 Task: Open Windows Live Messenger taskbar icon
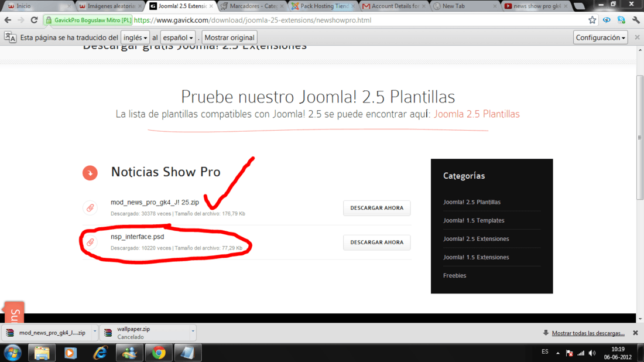[129, 353]
